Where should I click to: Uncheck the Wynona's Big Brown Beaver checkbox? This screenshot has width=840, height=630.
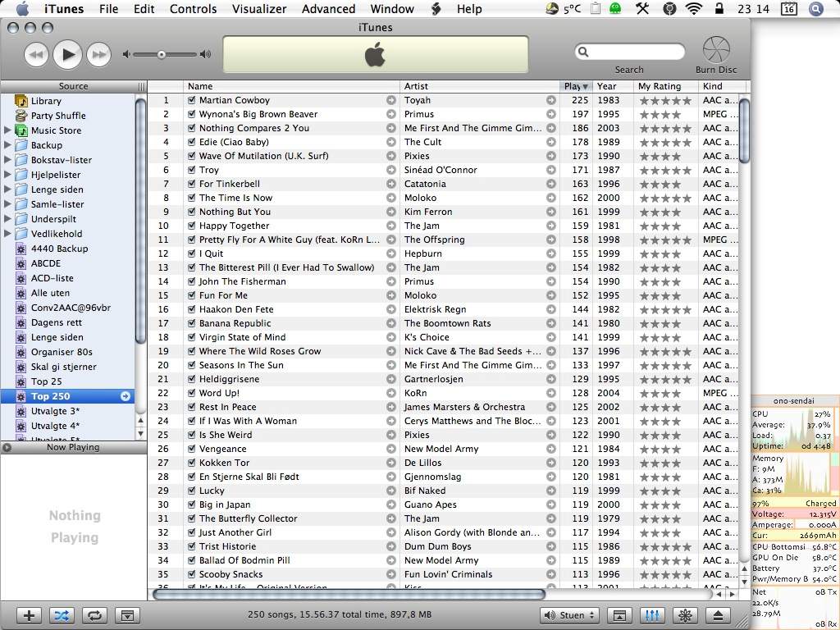[x=192, y=114]
